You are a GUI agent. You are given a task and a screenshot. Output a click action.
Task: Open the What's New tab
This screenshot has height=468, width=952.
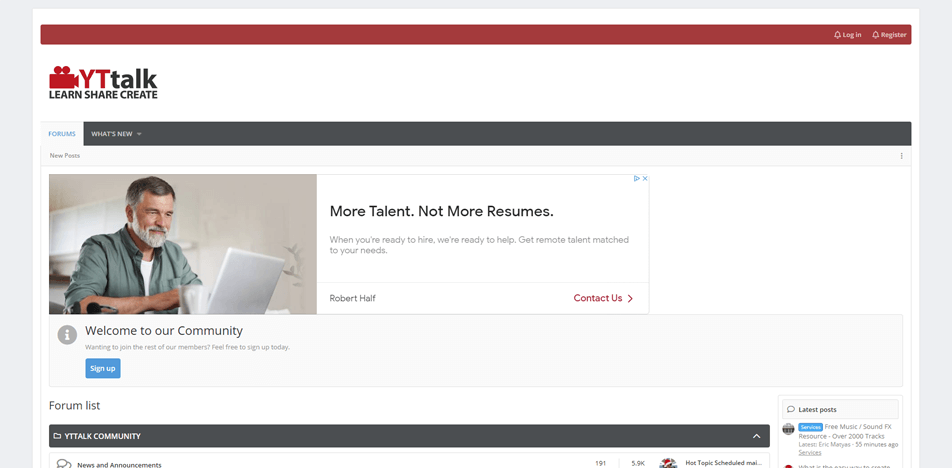tap(112, 134)
